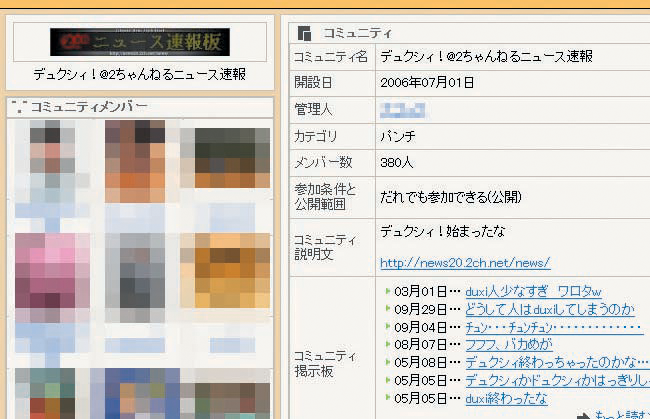The height and width of the screenshot is (419, 650).
Task: Select the description デュクシィ！始まったな
Action: coord(443,231)
